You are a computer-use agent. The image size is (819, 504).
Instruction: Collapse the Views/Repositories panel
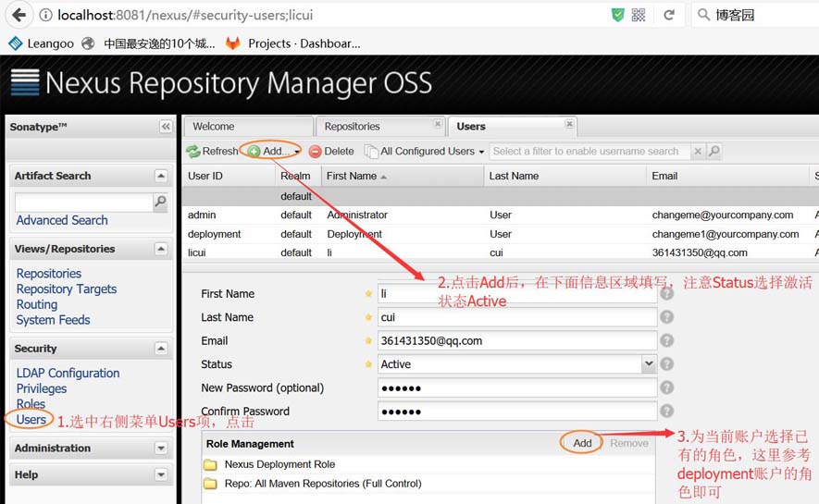tap(161, 249)
